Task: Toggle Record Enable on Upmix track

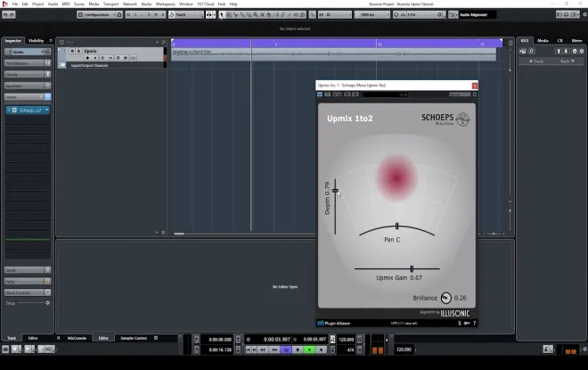Action: [87, 58]
